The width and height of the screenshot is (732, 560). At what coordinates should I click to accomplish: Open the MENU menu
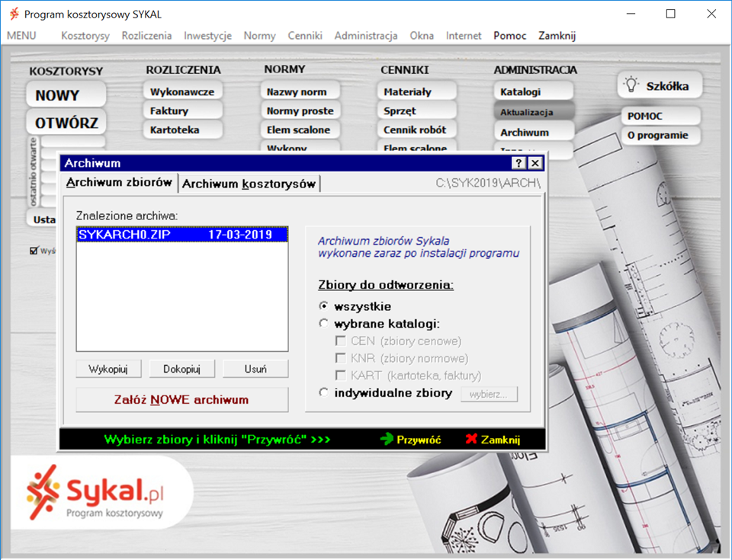pyautogui.click(x=21, y=36)
